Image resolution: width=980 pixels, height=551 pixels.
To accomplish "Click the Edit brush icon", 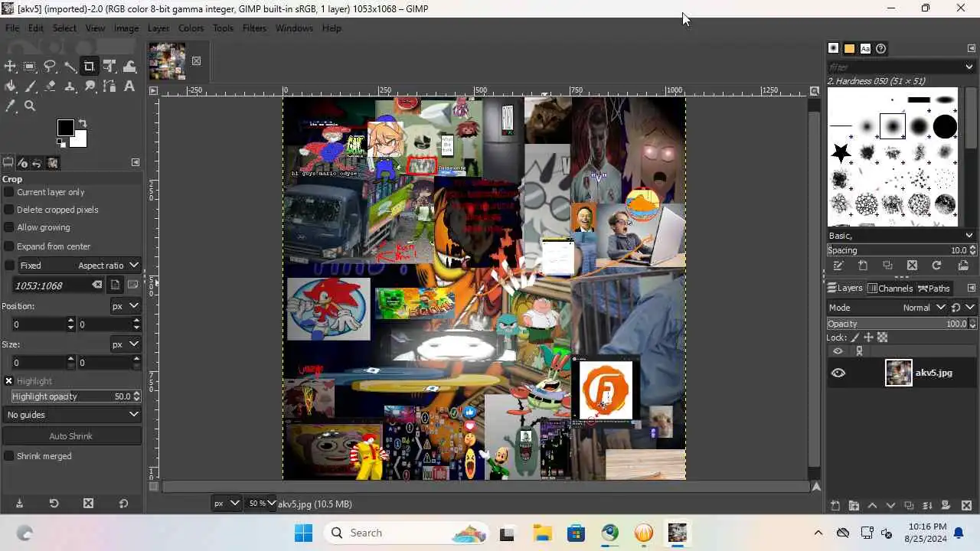I will point(838,266).
